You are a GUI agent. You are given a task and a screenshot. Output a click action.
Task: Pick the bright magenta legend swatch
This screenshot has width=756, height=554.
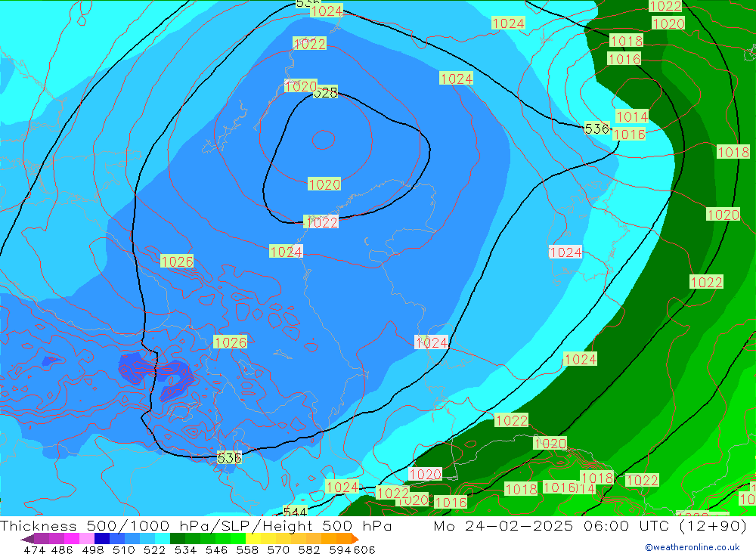(71, 539)
